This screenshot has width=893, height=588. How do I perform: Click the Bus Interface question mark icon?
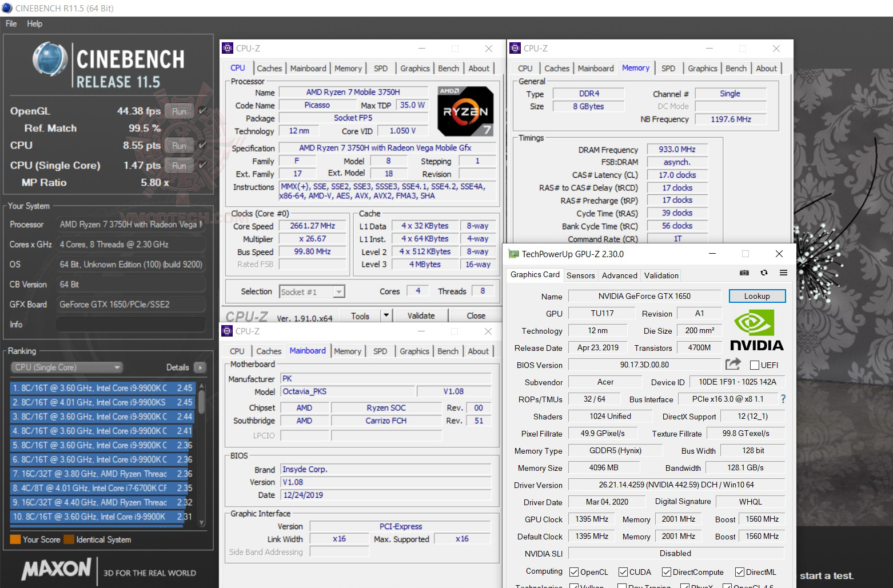point(783,399)
